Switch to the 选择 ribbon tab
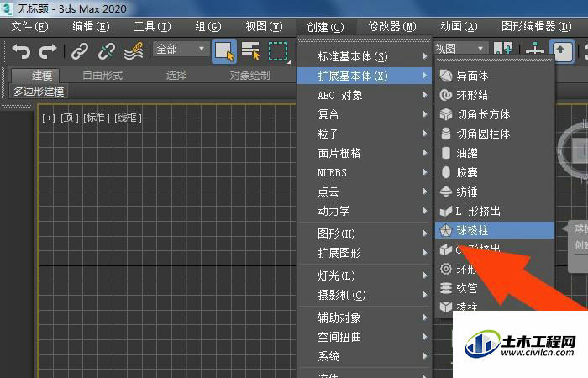Image resolution: width=588 pixels, height=378 pixels. point(176,76)
